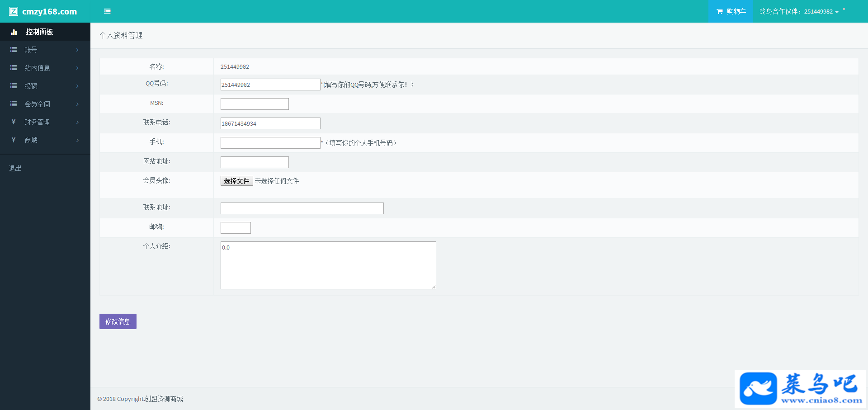Select the 手机 number input field
Screen dimensions: 868x410
point(270,143)
